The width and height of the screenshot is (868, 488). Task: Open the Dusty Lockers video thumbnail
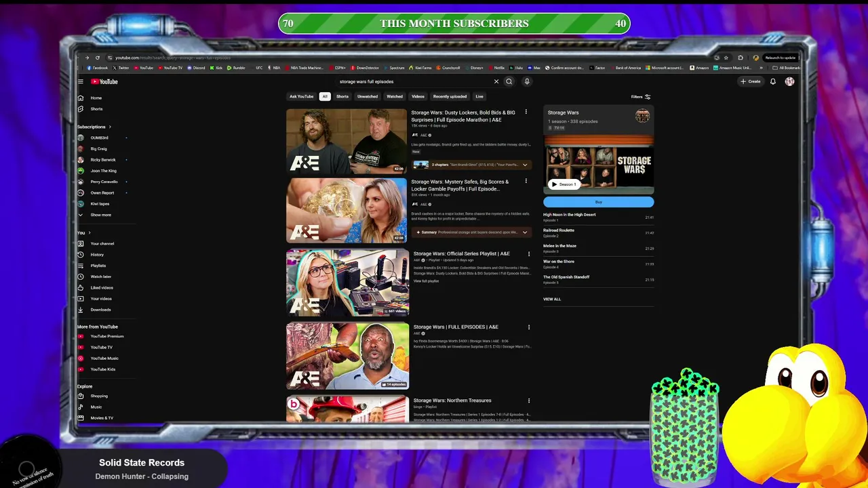pos(347,140)
